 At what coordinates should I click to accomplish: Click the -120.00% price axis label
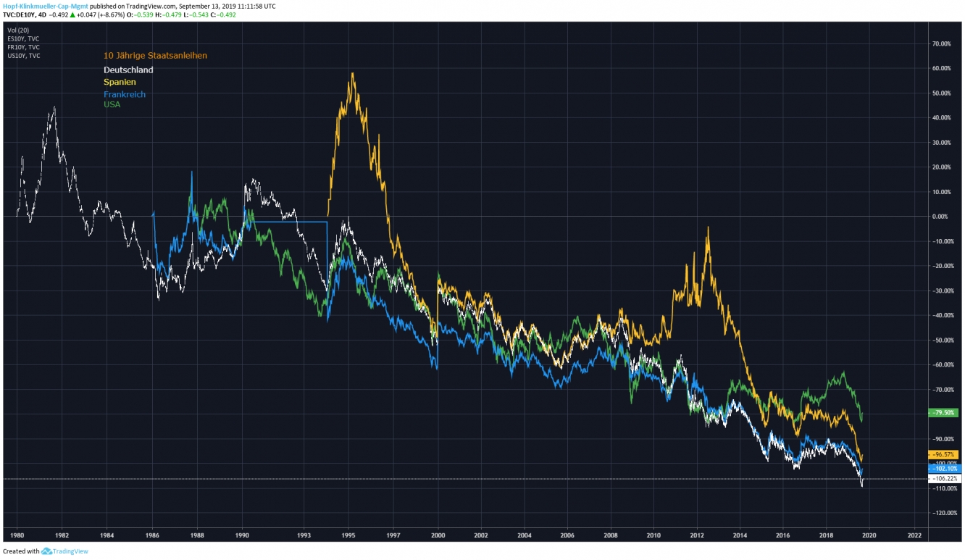pos(943,513)
